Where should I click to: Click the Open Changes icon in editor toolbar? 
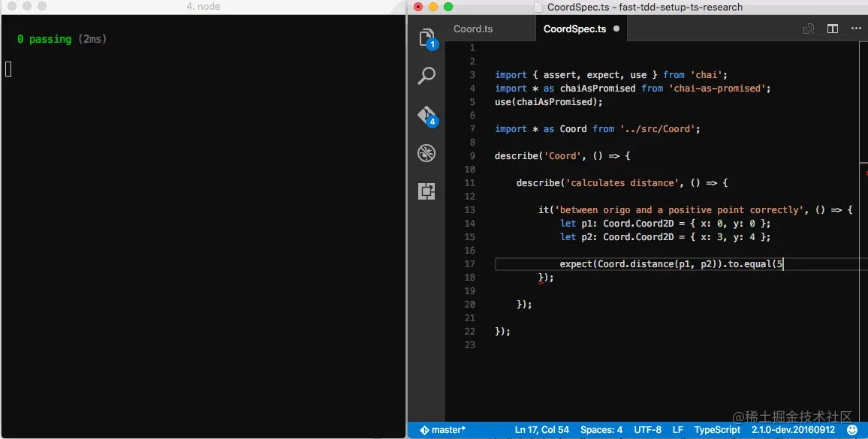click(809, 29)
